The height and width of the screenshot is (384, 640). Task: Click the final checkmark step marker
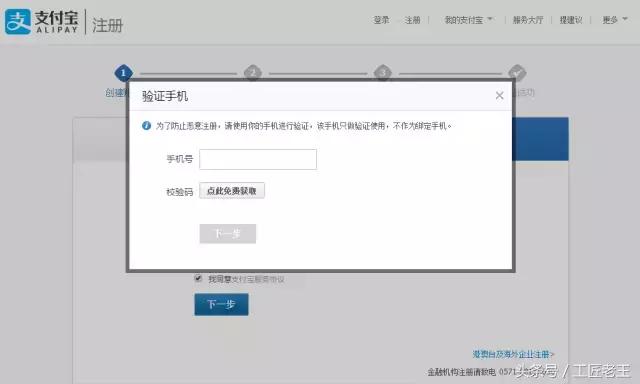[x=517, y=73]
